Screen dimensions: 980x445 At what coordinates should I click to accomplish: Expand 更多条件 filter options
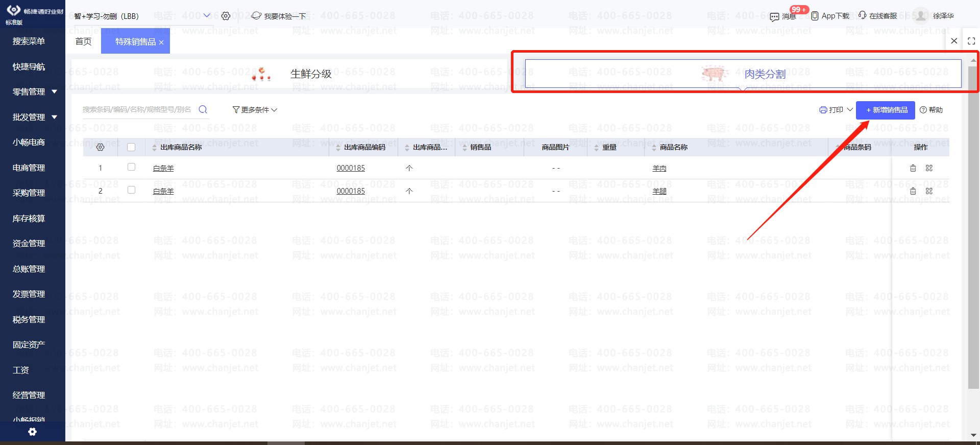point(255,110)
